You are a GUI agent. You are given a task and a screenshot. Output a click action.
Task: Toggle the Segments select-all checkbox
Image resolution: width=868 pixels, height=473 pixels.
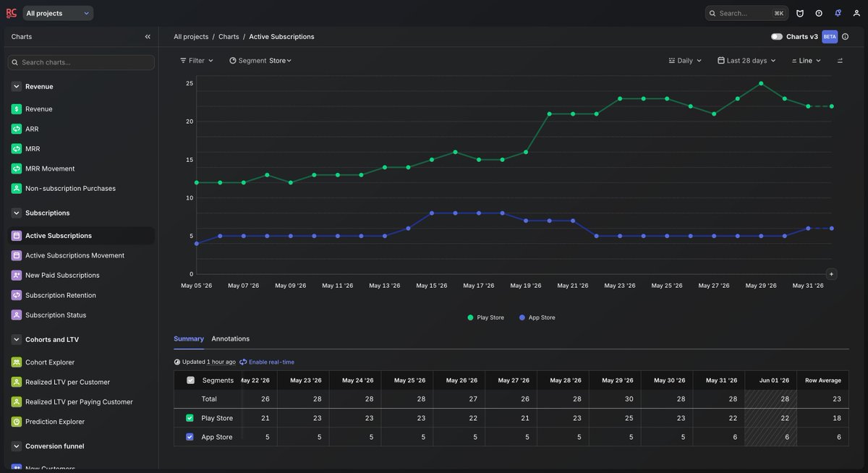(190, 380)
